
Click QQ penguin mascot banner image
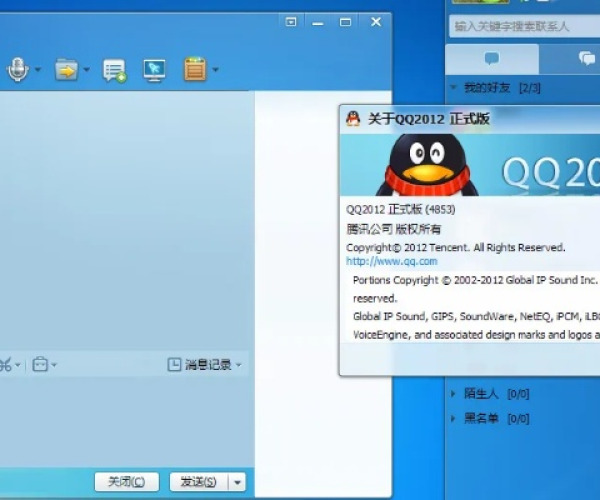(427, 164)
